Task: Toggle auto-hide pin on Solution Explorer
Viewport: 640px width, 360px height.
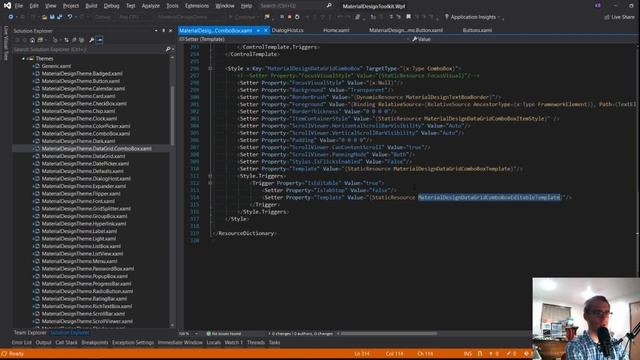Action: 163,31
